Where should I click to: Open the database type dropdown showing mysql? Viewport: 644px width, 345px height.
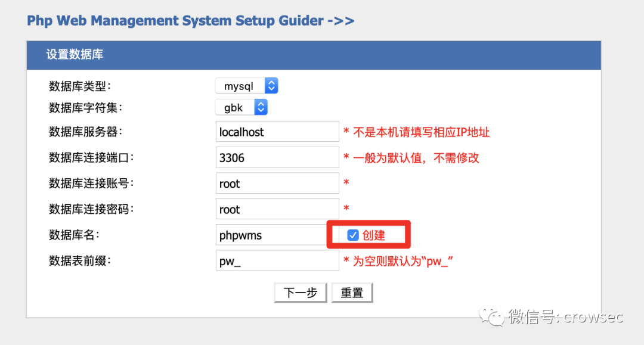click(246, 86)
